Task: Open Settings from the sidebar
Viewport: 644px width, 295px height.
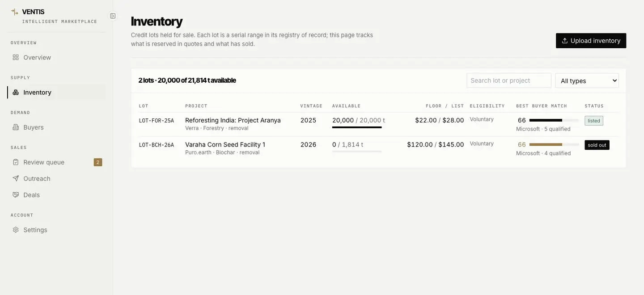Action: coord(56,230)
